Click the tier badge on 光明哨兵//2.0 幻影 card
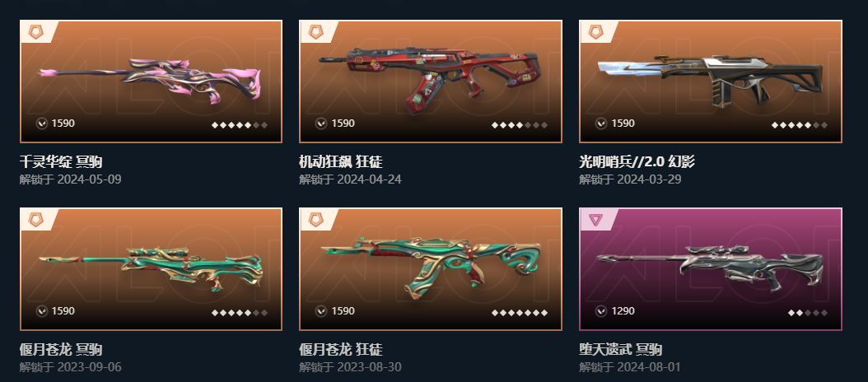Image resolution: width=868 pixels, height=382 pixels. pos(595,31)
